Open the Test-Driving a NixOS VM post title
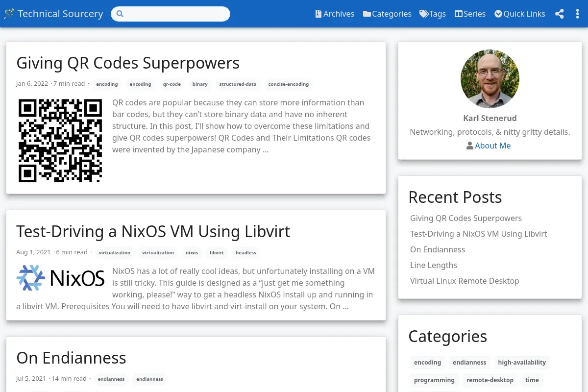588x392 pixels. (x=153, y=231)
